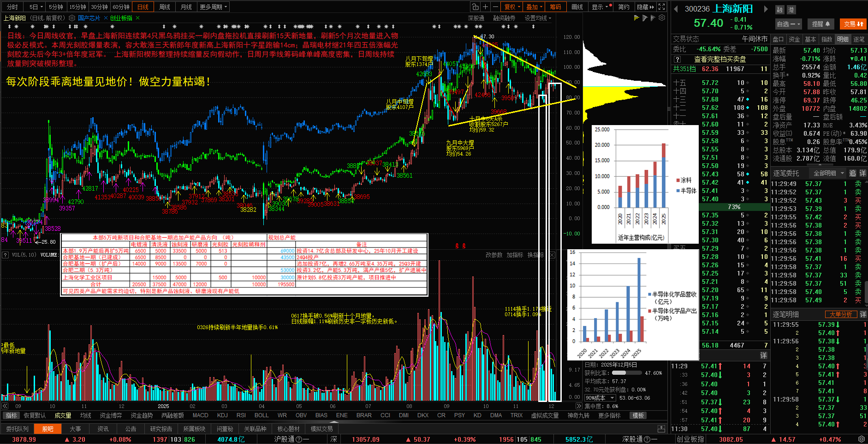
Task: Open 详 details for 逐笔委托 panel
Action: (862, 173)
